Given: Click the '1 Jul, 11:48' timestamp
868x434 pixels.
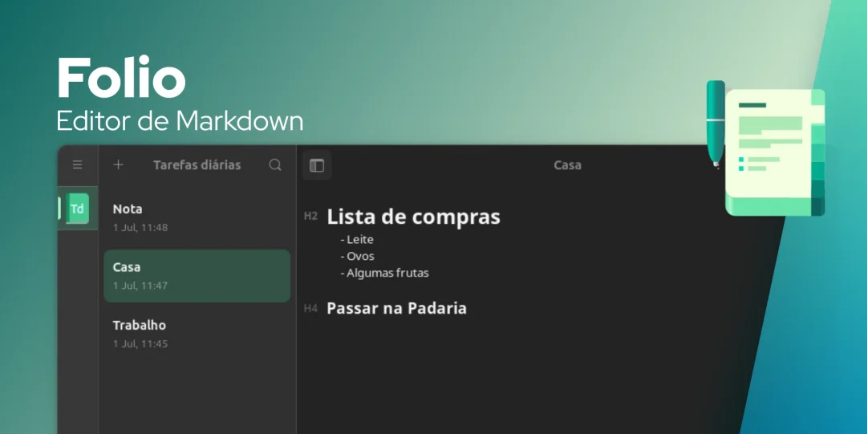Looking at the screenshot, I should [x=140, y=228].
